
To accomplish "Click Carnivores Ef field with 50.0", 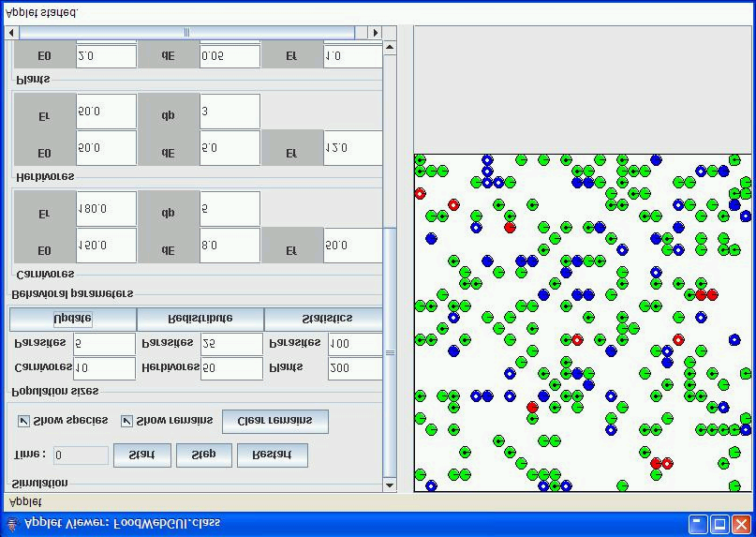I will click(353, 246).
